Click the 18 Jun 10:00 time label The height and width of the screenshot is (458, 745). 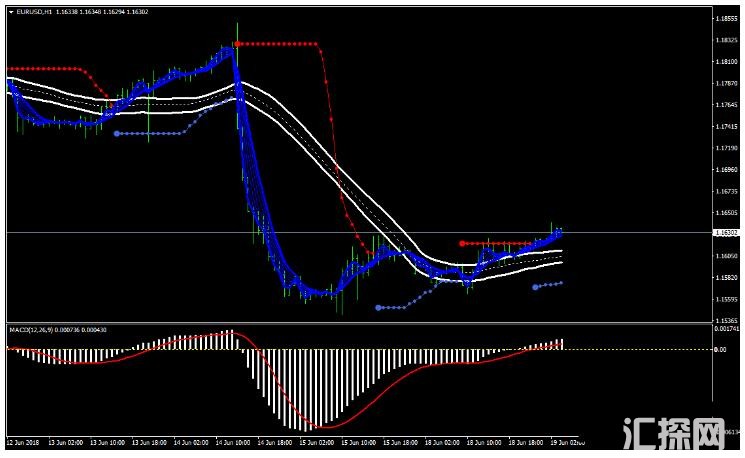click(x=484, y=442)
